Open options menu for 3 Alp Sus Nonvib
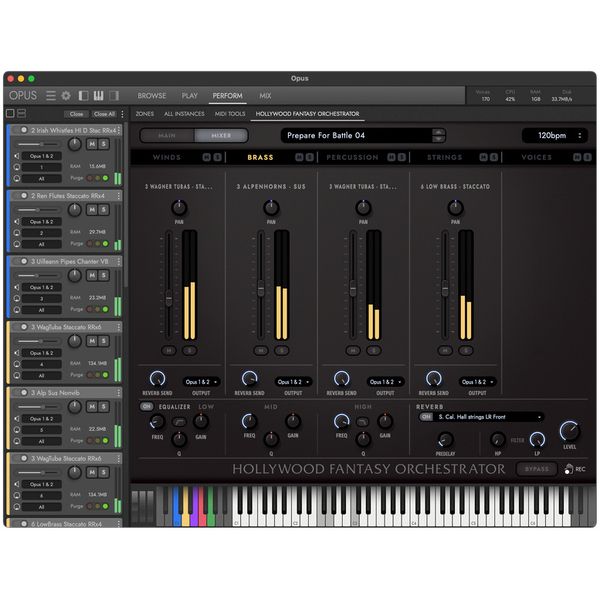Image resolution: width=600 pixels, height=600 pixels. tap(119, 393)
